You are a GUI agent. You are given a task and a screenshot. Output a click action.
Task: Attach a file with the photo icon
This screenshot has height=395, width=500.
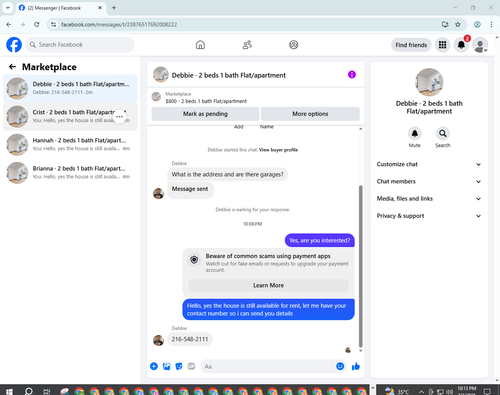[166, 366]
